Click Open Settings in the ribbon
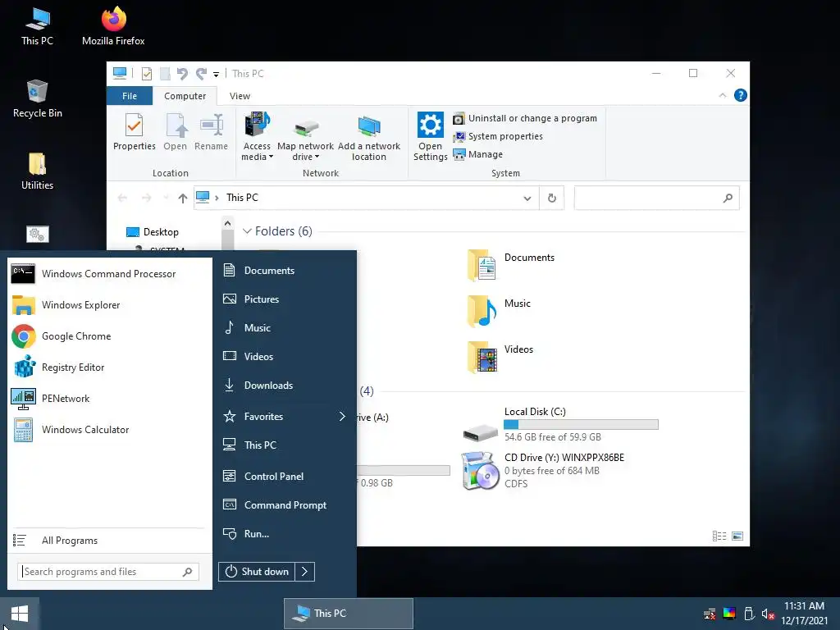This screenshot has height=630, width=840. (430, 137)
